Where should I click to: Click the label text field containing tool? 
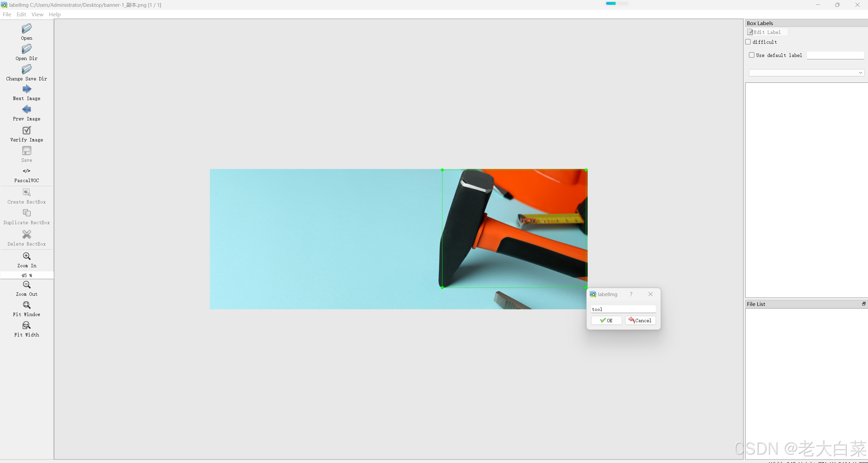click(x=623, y=309)
